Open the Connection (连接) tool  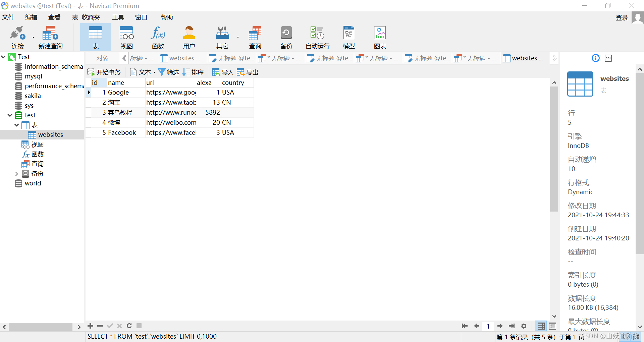(17, 37)
